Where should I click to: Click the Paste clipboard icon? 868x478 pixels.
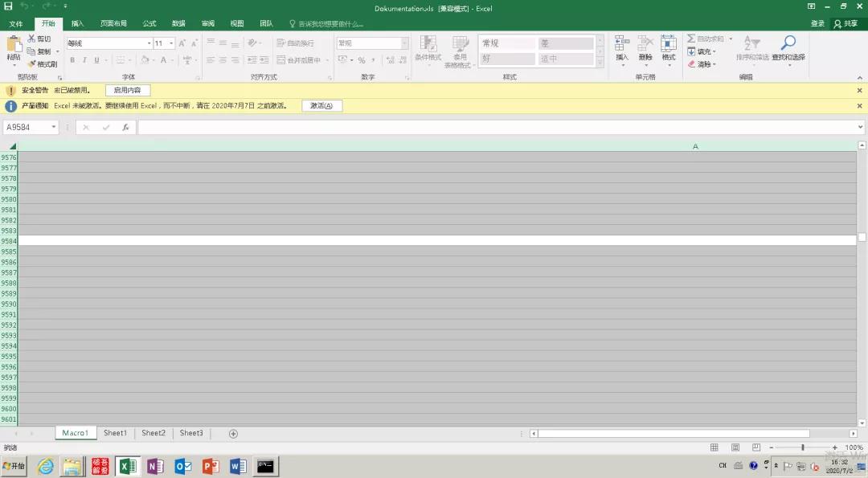[14, 44]
